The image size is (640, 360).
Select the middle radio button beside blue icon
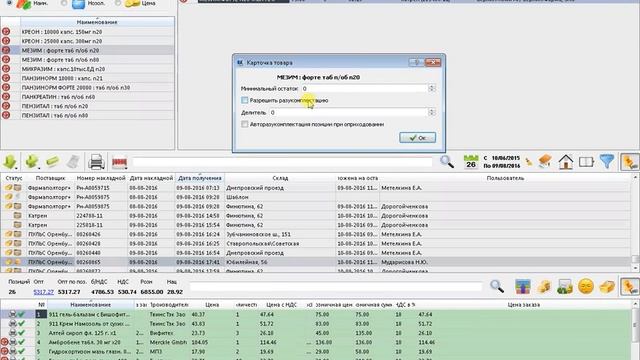pos(64,3)
